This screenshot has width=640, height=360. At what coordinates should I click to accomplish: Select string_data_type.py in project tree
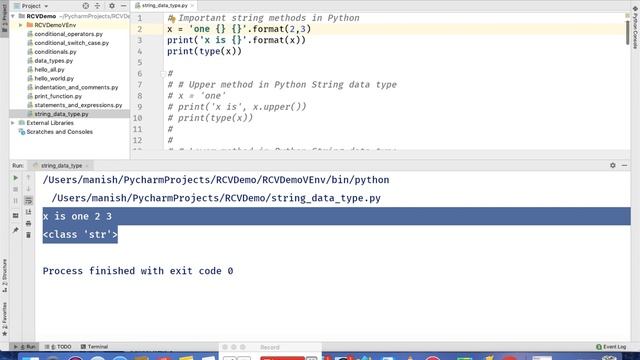point(61,114)
